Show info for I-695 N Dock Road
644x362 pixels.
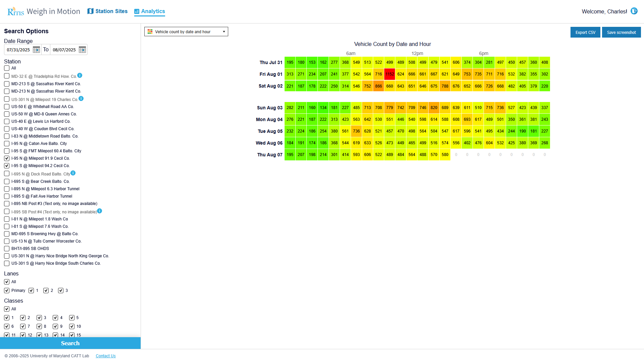pos(73,173)
